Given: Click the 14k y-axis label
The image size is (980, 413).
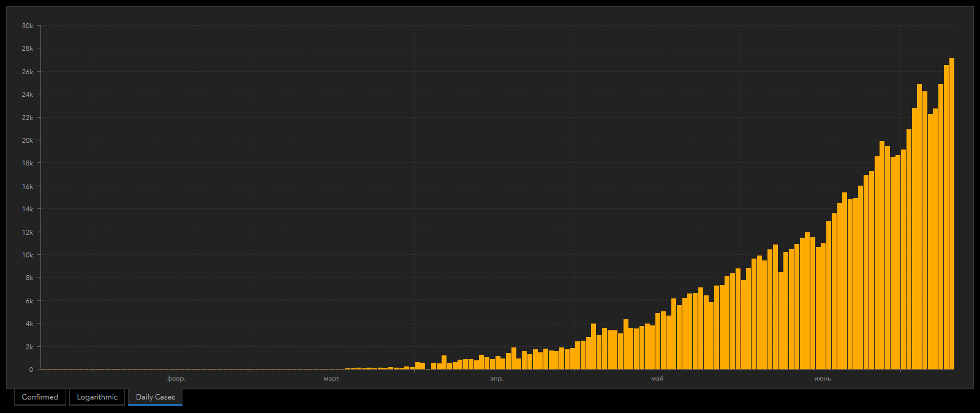Looking at the screenshot, I should (x=28, y=209).
